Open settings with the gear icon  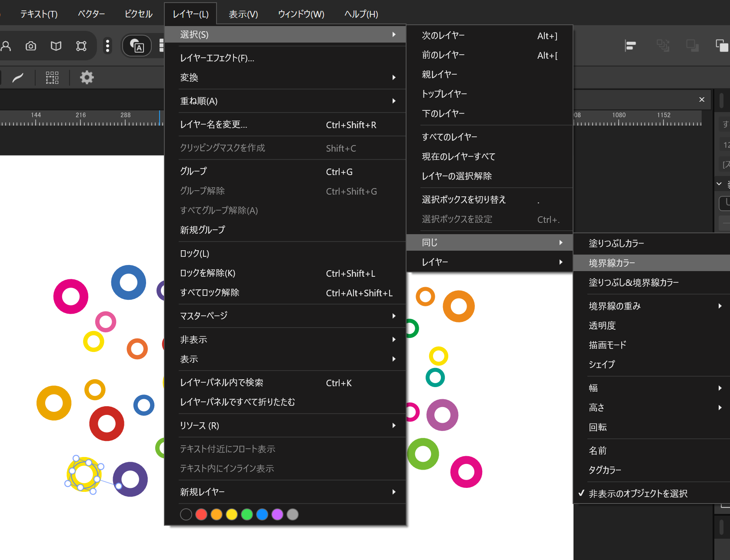(87, 78)
